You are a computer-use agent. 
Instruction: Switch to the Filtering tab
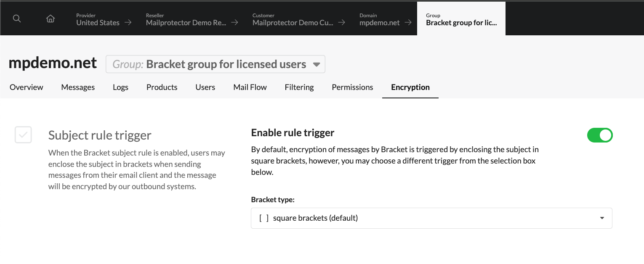pyautogui.click(x=299, y=87)
